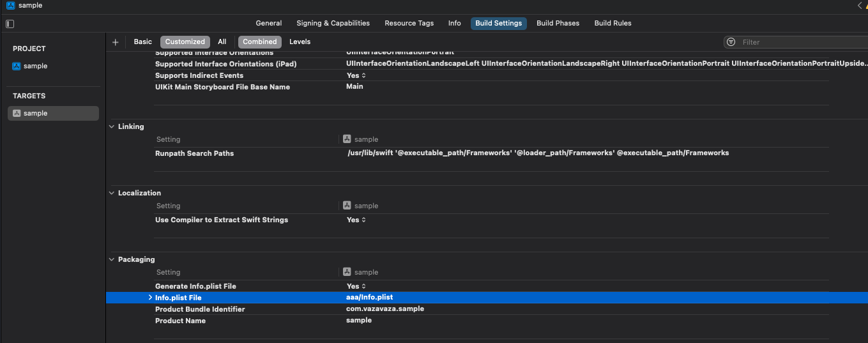Click sample target icon in Localization header
Image resolution: width=868 pixels, height=343 pixels.
(x=347, y=206)
